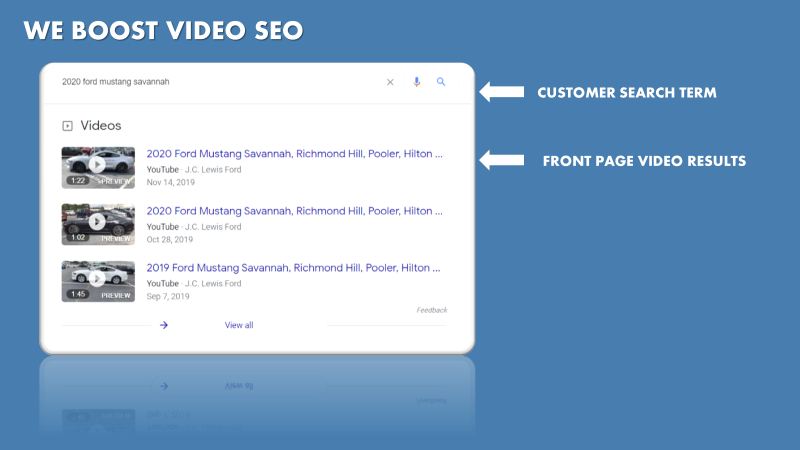Clear search with the X icon

390,82
